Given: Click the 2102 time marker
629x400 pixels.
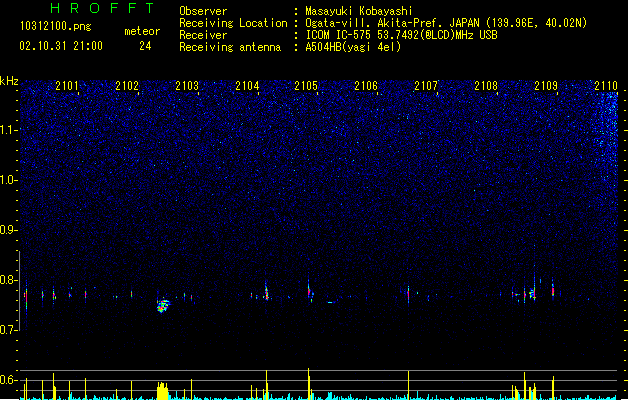Looking at the screenshot, I should [127, 85].
